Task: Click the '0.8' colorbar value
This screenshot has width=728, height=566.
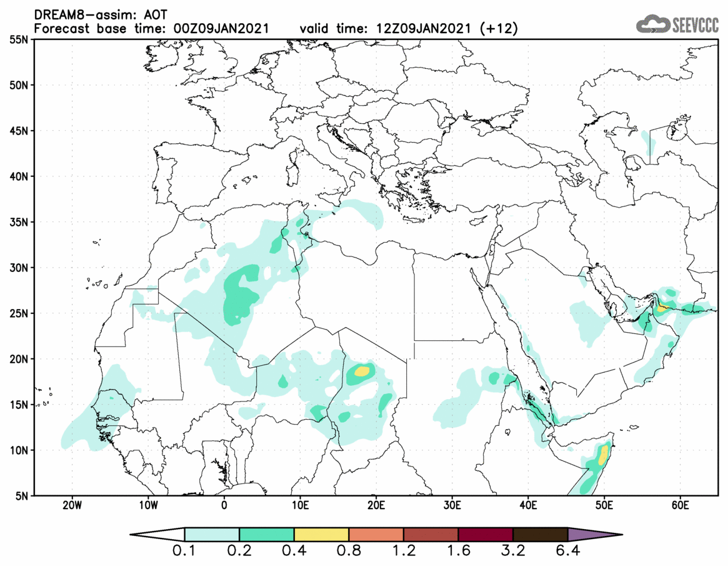Action: point(349,551)
